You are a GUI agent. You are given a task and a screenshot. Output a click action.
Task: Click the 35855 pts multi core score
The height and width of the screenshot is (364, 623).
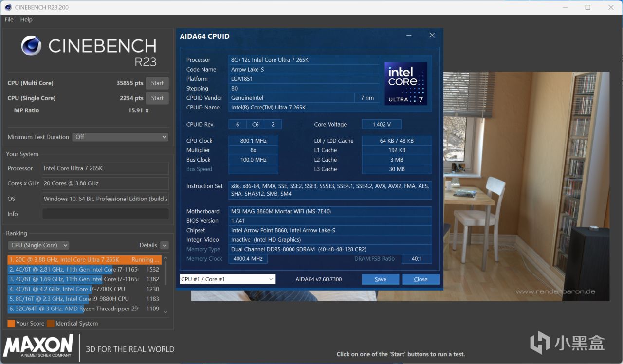[130, 83]
